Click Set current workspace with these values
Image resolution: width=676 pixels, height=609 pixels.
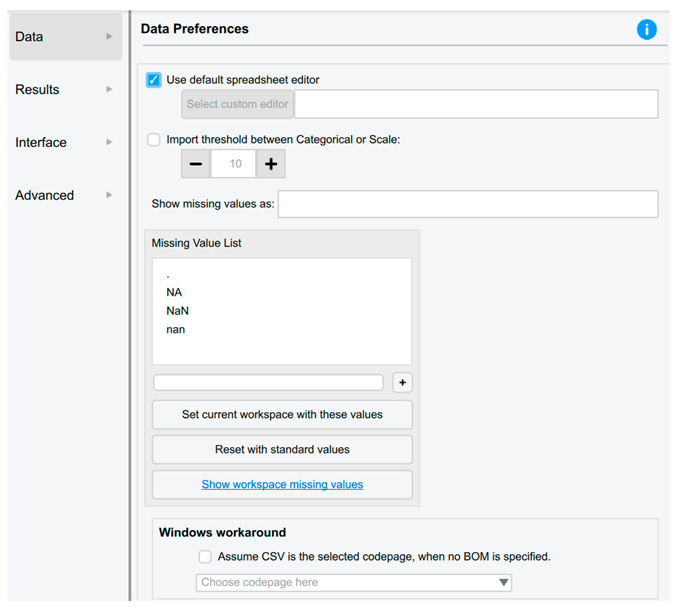[x=282, y=414]
